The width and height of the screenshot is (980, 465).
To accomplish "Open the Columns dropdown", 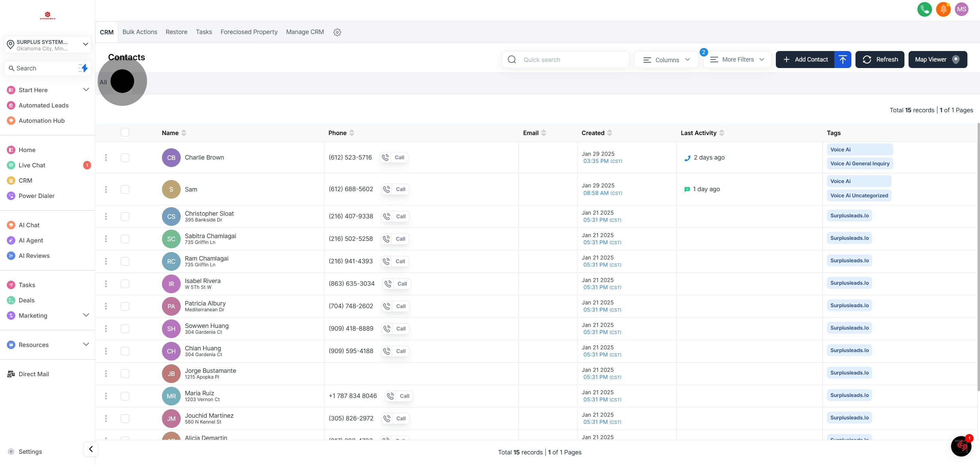I will tap(666, 60).
